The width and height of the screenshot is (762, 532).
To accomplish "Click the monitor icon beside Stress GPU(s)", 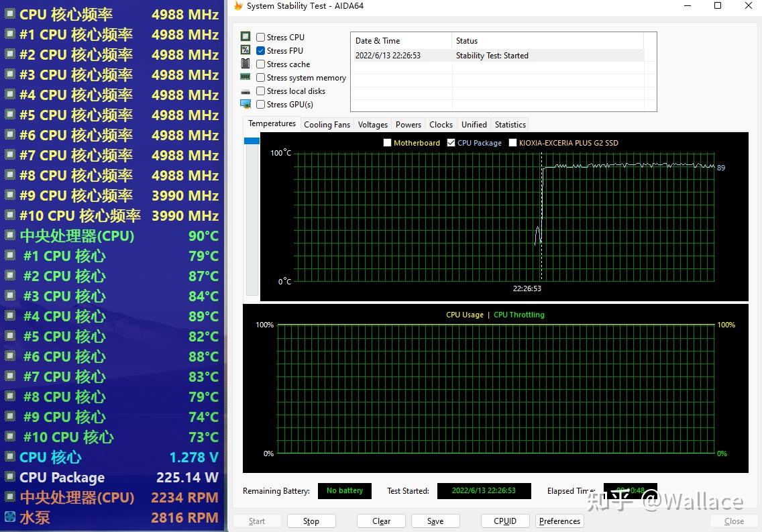I will [x=246, y=104].
